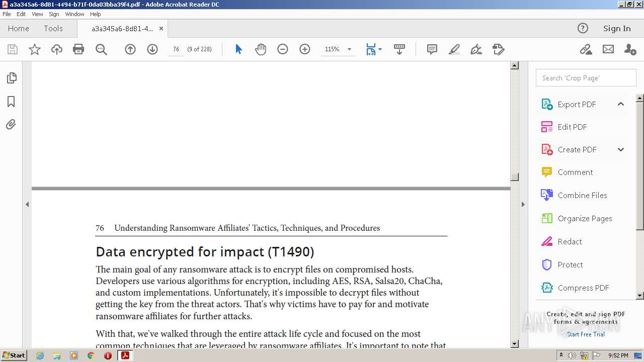Click the document scrollbar down arrow
644x362 pixels.
514,344
